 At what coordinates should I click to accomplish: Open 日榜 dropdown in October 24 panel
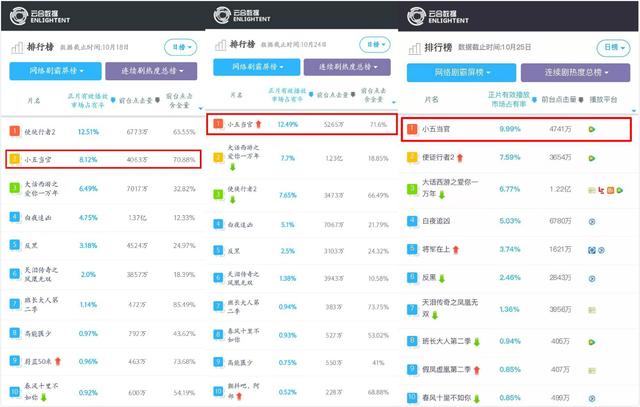[x=375, y=44]
